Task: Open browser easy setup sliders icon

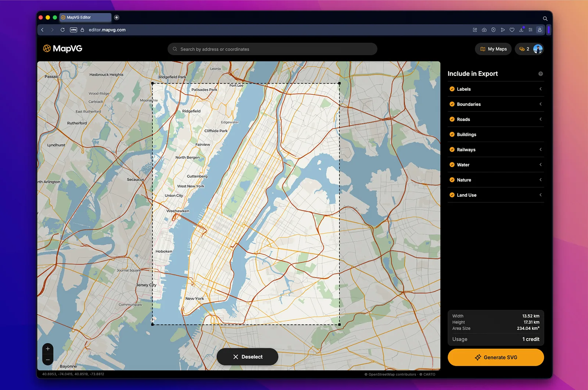Action: tap(530, 30)
